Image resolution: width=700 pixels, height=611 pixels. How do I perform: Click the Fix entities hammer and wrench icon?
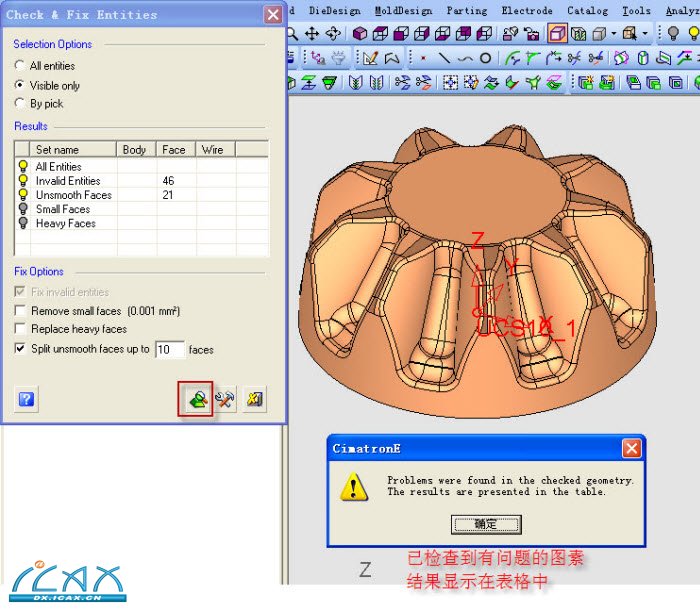click(225, 399)
